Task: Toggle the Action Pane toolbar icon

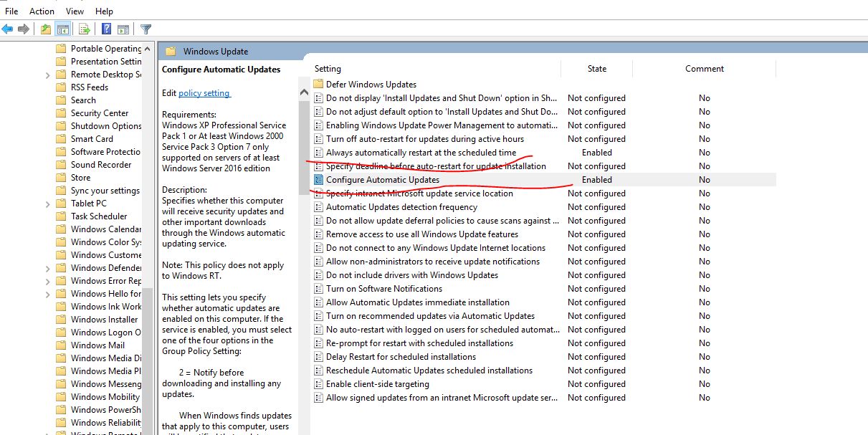Action: (x=123, y=29)
